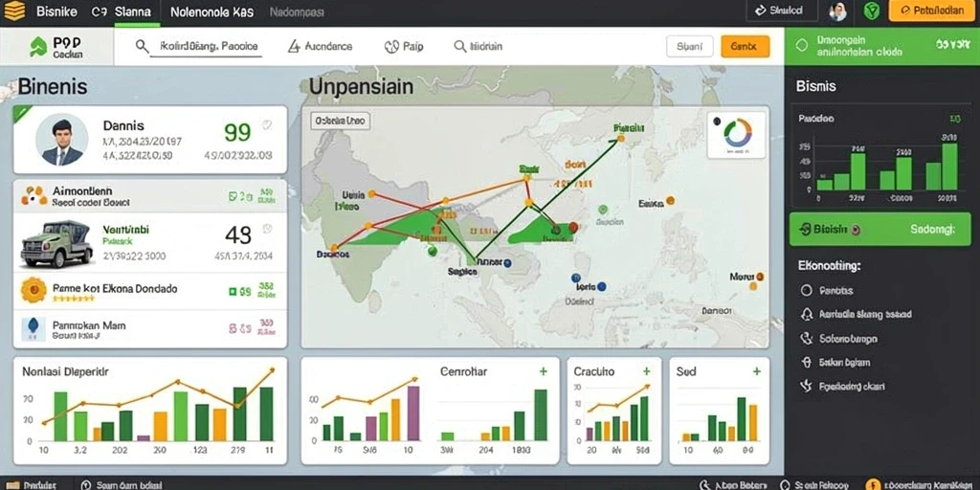980x490 pixels.
Task: Focus the Kolrid search input field
Action: (209, 47)
